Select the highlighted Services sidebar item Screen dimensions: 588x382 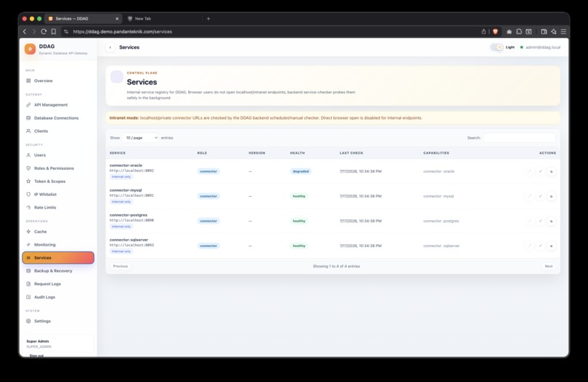pos(58,257)
